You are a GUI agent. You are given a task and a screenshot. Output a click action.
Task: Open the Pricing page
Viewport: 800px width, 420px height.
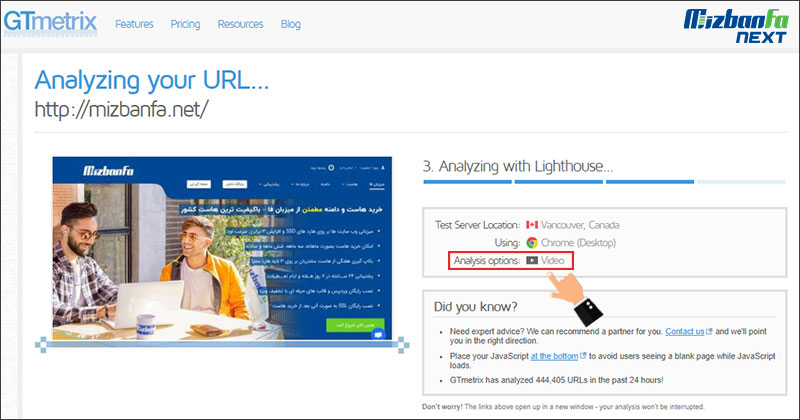(x=185, y=24)
